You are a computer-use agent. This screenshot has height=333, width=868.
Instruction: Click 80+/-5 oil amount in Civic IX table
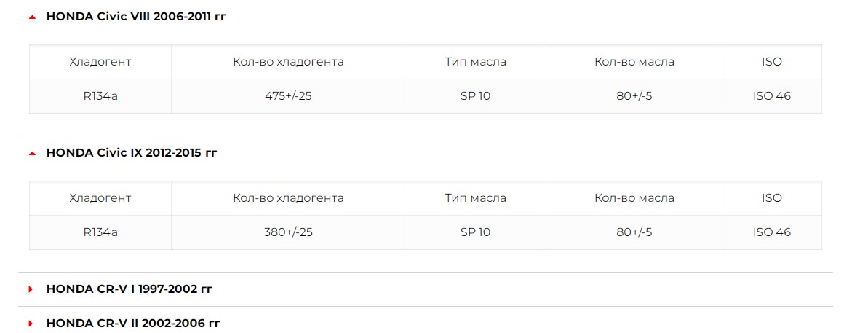click(634, 232)
